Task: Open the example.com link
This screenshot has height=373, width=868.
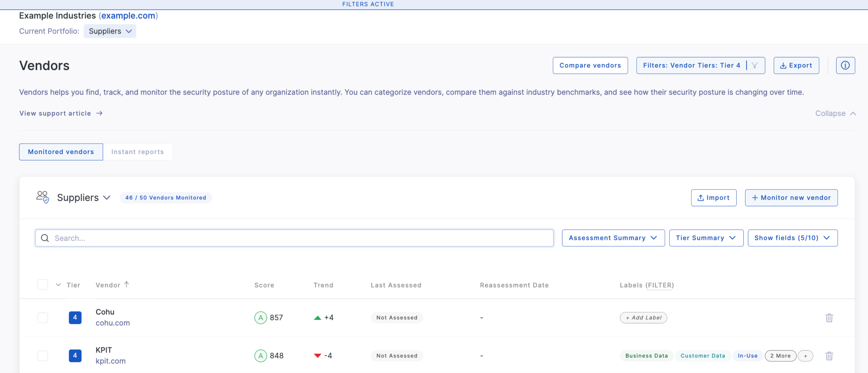Action: click(128, 15)
